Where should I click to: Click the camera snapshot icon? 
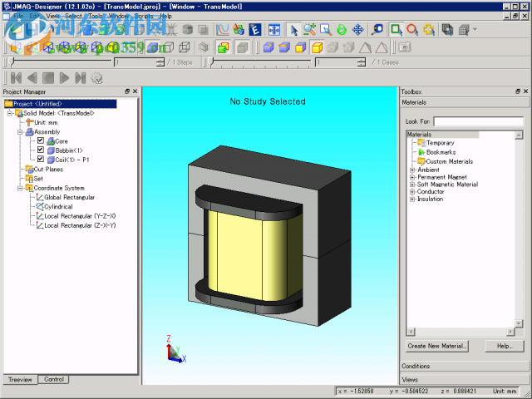coord(378,30)
